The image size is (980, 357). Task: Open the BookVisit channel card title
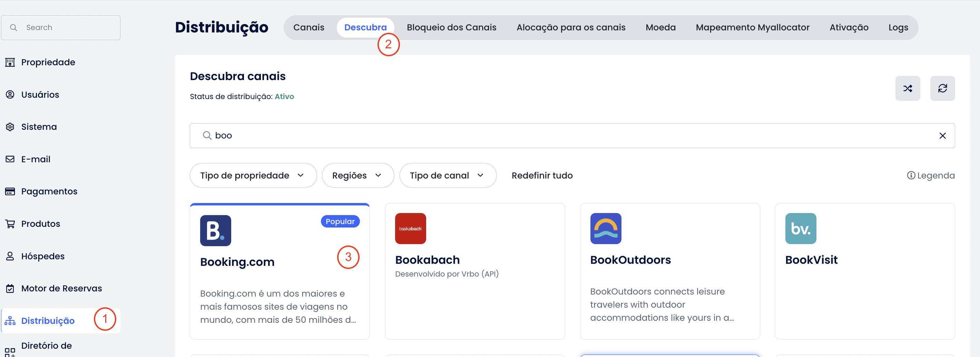pyautogui.click(x=811, y=260)
